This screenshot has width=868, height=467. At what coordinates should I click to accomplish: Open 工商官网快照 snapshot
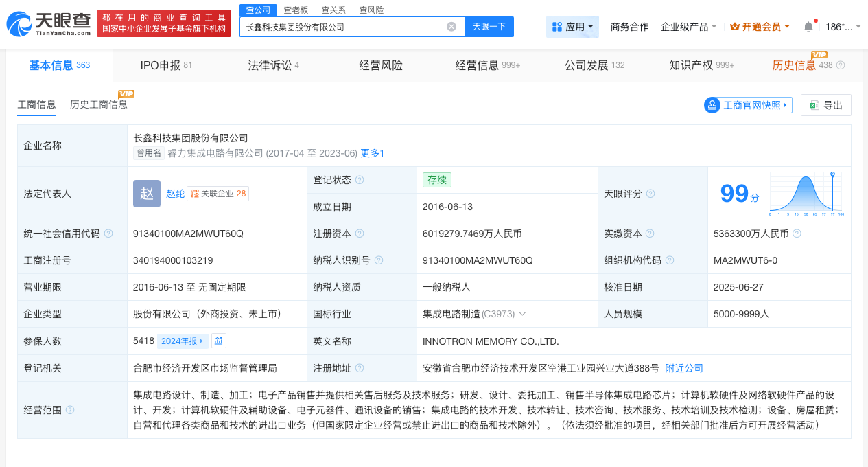(748, 105)
